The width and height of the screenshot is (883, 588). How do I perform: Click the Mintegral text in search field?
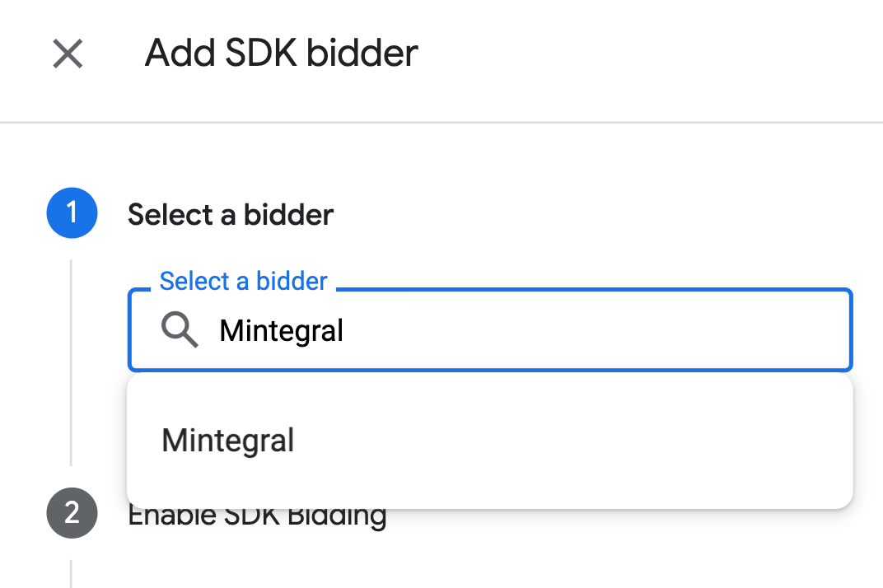click(x=281, y=330)
